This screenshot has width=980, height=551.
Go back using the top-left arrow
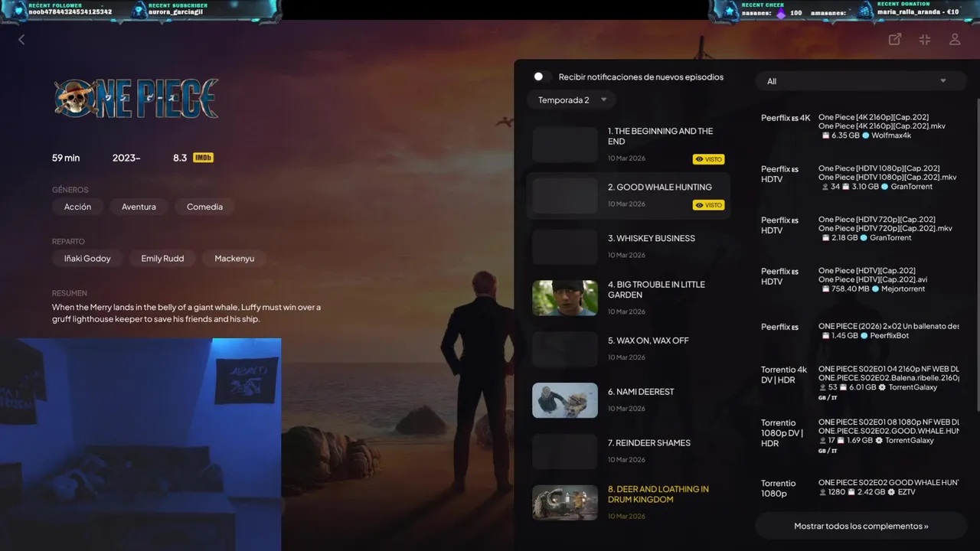click(x=21, y=39)
